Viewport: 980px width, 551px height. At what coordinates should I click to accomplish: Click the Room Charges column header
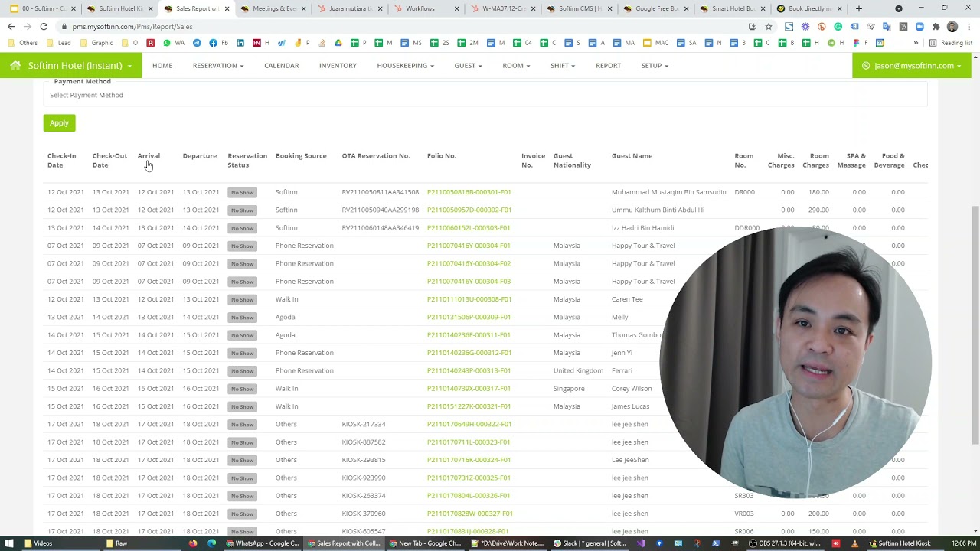point(816,160)
